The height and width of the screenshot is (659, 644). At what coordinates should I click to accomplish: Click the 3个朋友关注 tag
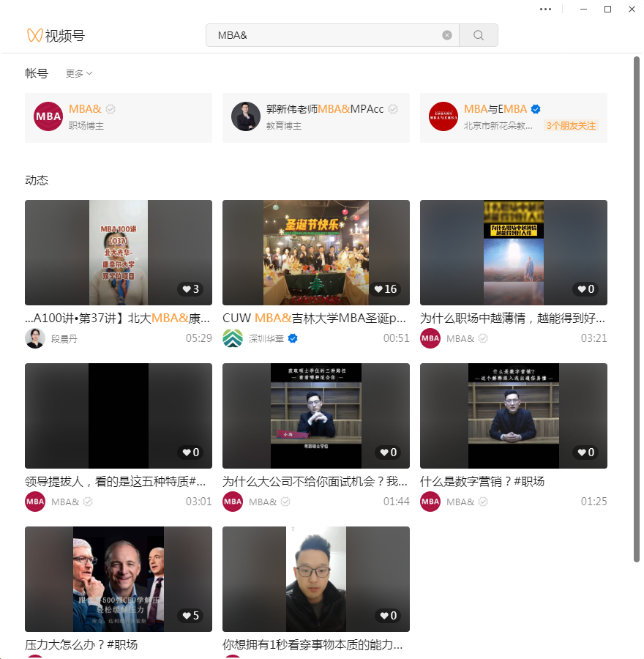click(x=571, y=126)
